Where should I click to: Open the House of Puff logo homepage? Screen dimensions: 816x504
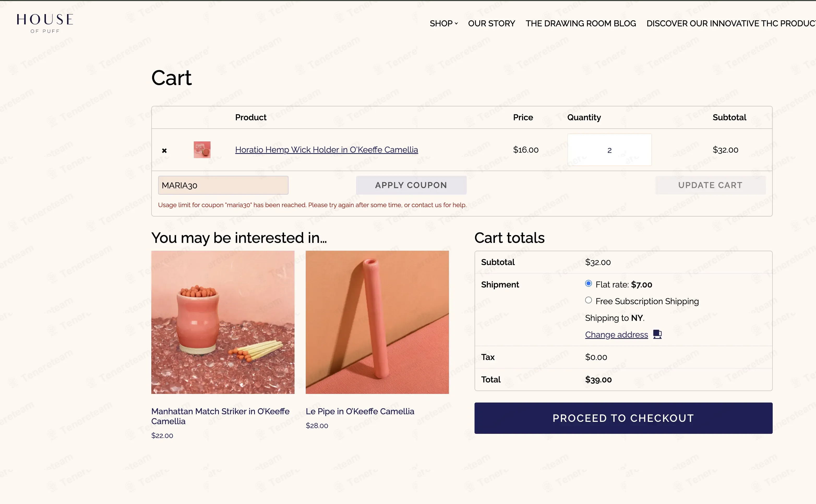coord(45,23)
